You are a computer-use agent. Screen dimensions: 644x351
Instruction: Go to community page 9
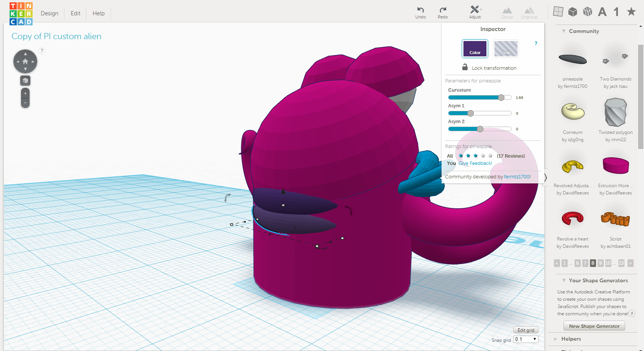[601, 263]
